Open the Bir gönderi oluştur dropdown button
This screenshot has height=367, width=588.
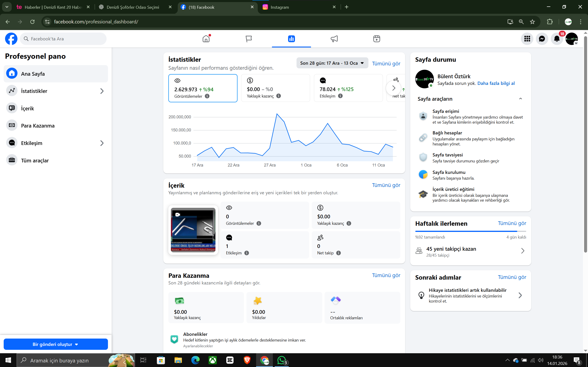[x=56, y=344]
